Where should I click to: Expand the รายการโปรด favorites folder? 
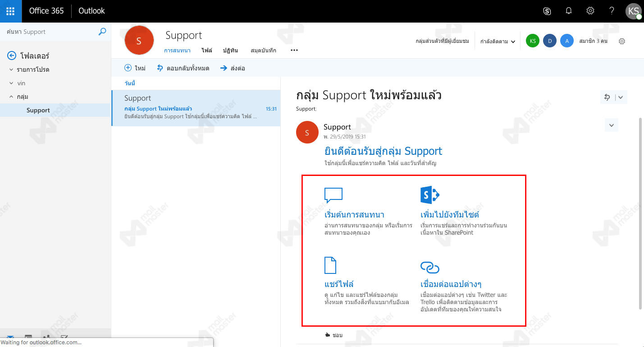coord(12,69)
